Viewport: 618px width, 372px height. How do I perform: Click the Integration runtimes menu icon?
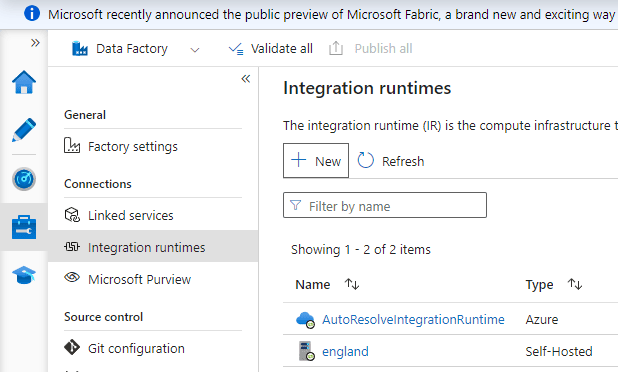[72, 247]
